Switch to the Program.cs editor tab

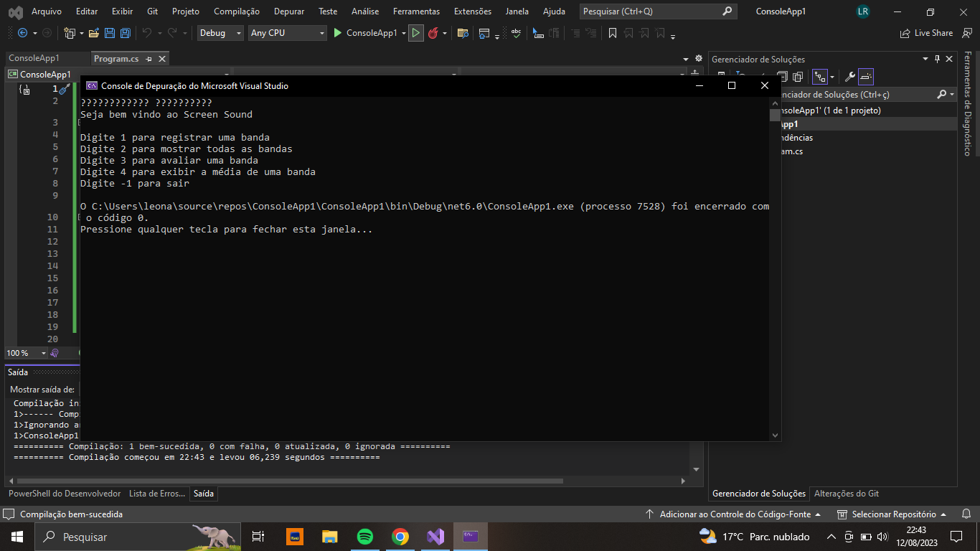pyautogui.click(x=116, y=59)
